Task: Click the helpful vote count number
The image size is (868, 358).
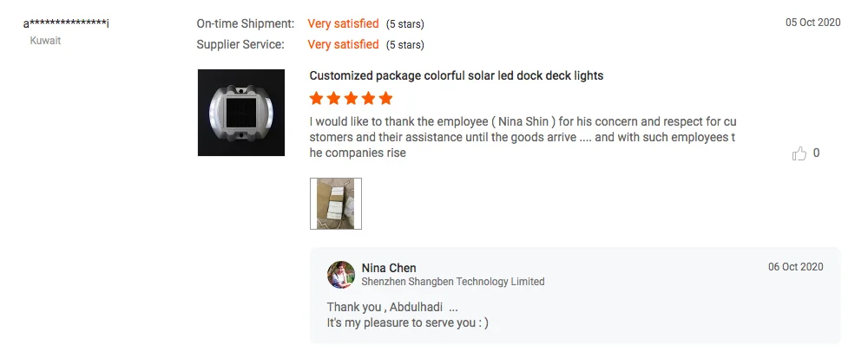Action: coord(816,153)
